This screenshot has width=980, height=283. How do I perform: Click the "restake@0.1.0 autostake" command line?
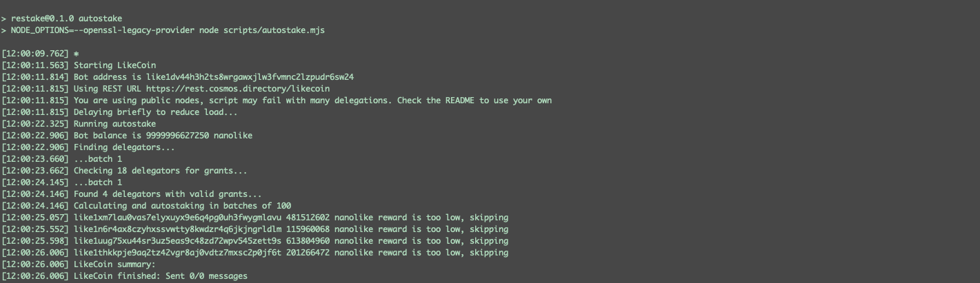pyautogui.click(x=66, y=19)
